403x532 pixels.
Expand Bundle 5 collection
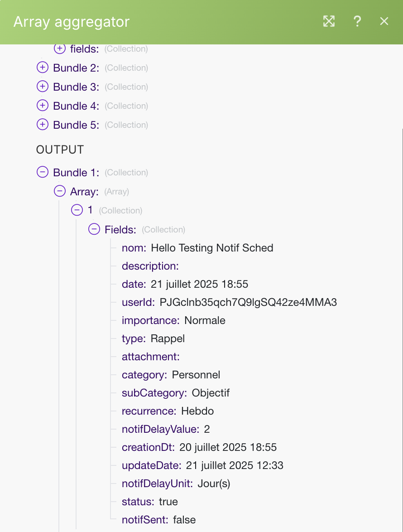click(x=42, y=125)
